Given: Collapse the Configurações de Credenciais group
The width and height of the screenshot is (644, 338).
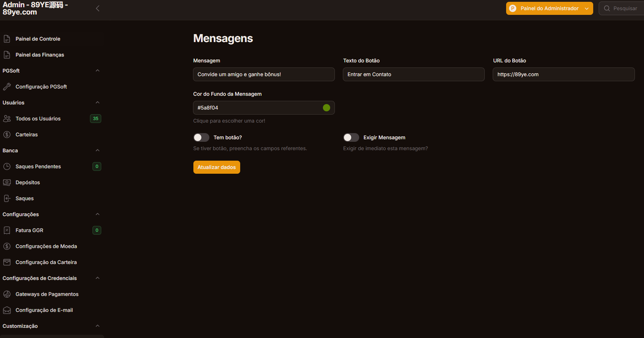Looking at the screenshot, I should 98,278.
